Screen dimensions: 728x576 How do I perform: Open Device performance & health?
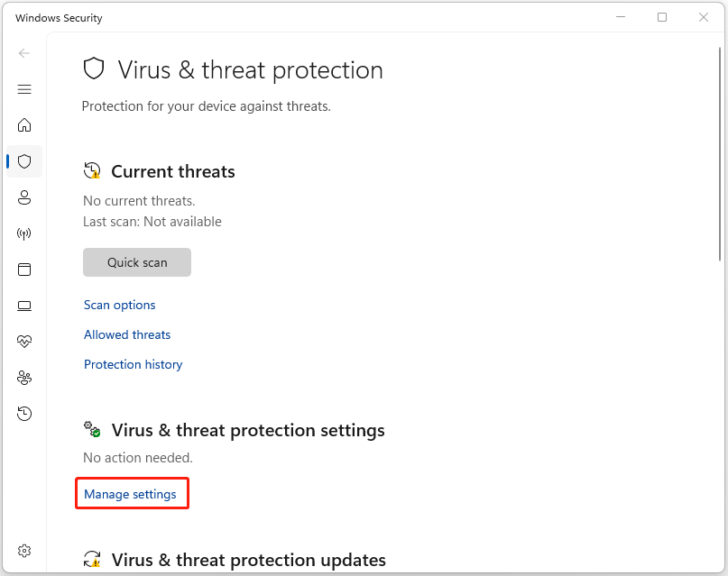24,341
